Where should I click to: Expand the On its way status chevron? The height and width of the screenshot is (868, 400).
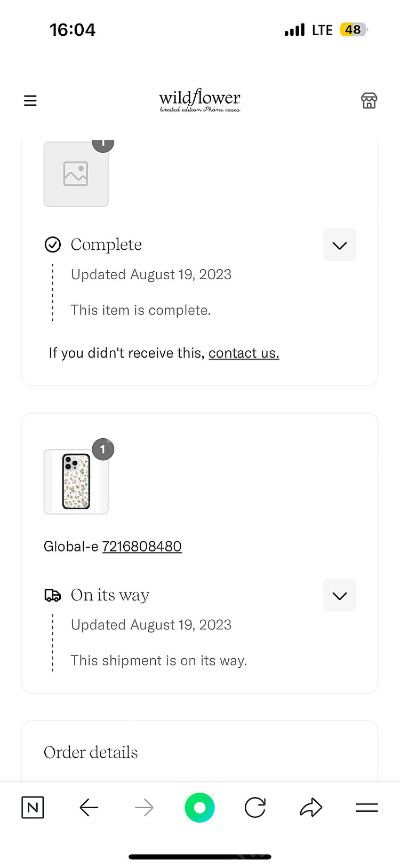pyautogui.click(x=340, y=595)
